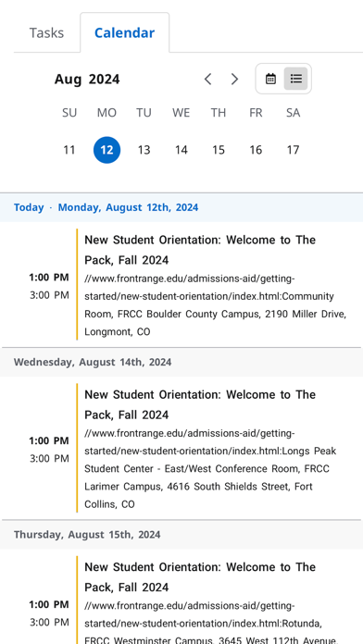Open Monday's New Student Orientation event
363x644 pixels.
200,250
